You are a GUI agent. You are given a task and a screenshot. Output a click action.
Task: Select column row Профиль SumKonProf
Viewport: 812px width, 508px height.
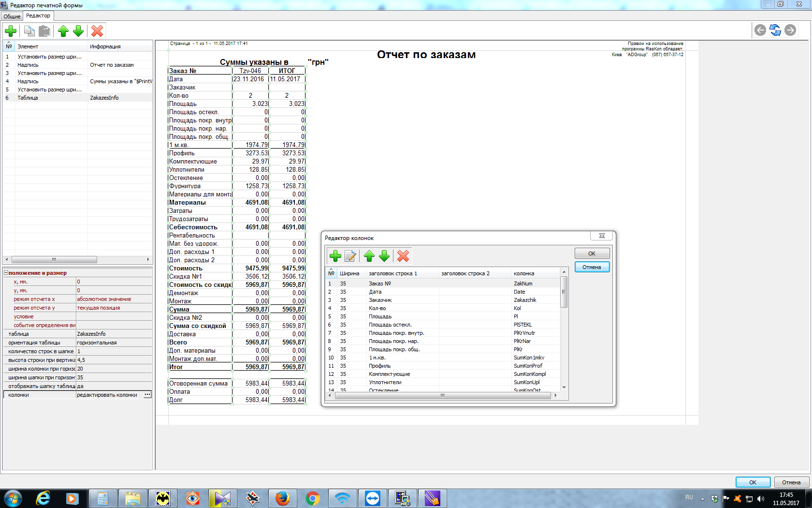point(443,366)
